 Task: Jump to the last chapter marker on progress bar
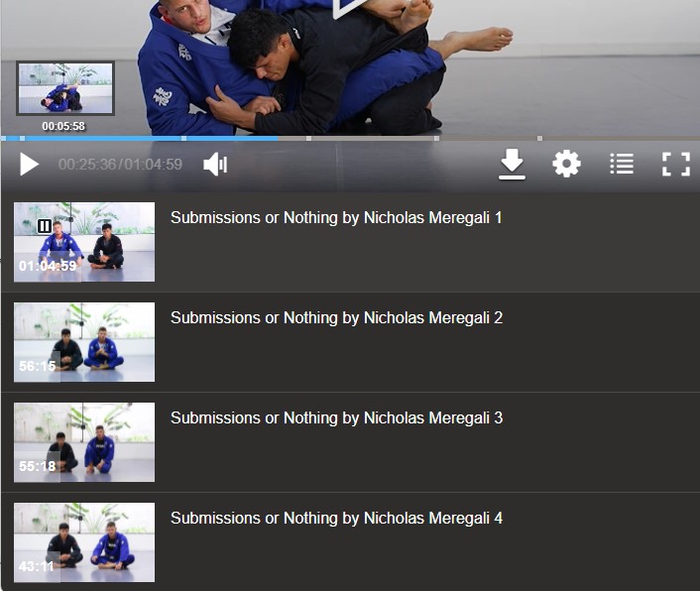coord(539,139)
